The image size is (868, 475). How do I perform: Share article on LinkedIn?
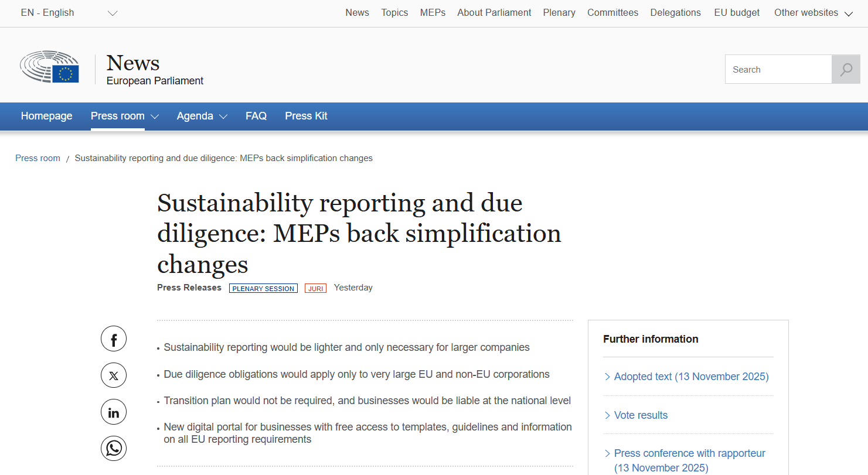coord(114,412)
